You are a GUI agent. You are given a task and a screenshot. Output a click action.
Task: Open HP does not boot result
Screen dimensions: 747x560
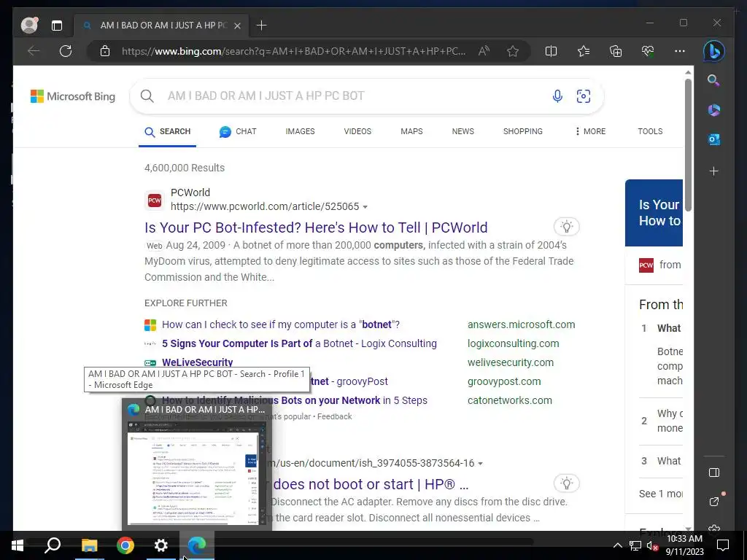370,484
